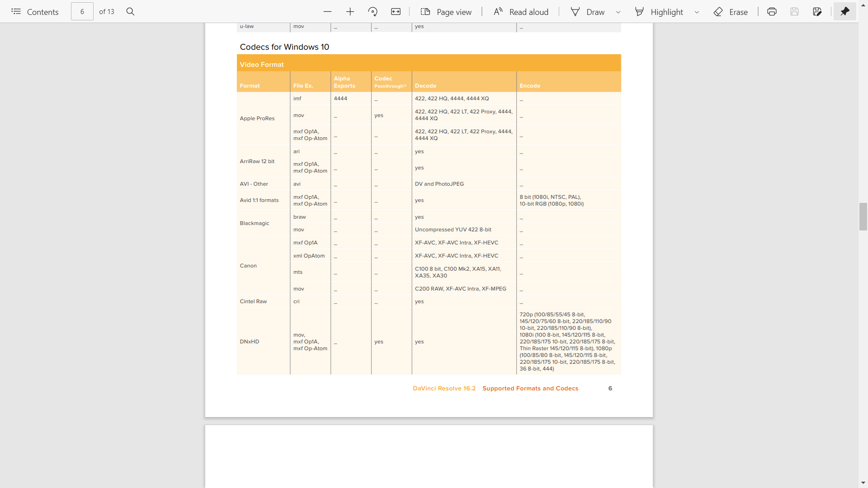This screenshot has width=868, height=488.
Task: Click the Save as icon
Action: pos(817,12)
